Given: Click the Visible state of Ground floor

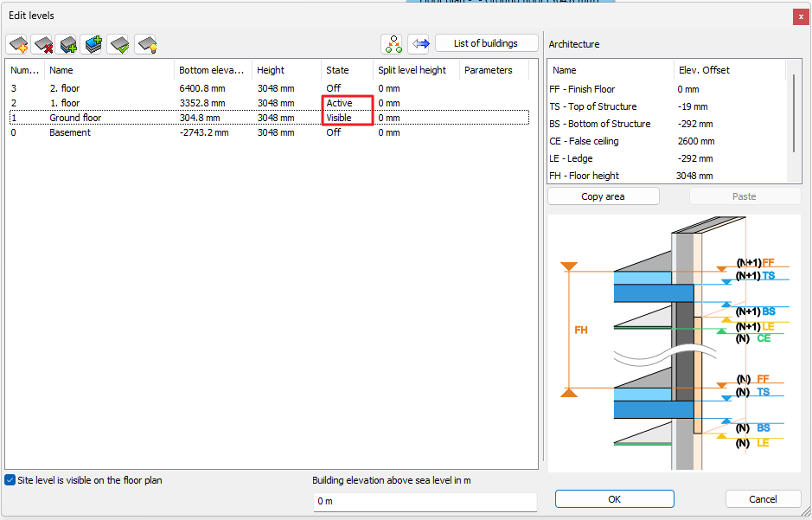Looking at the screenshot, I should (x=339, y=118).
